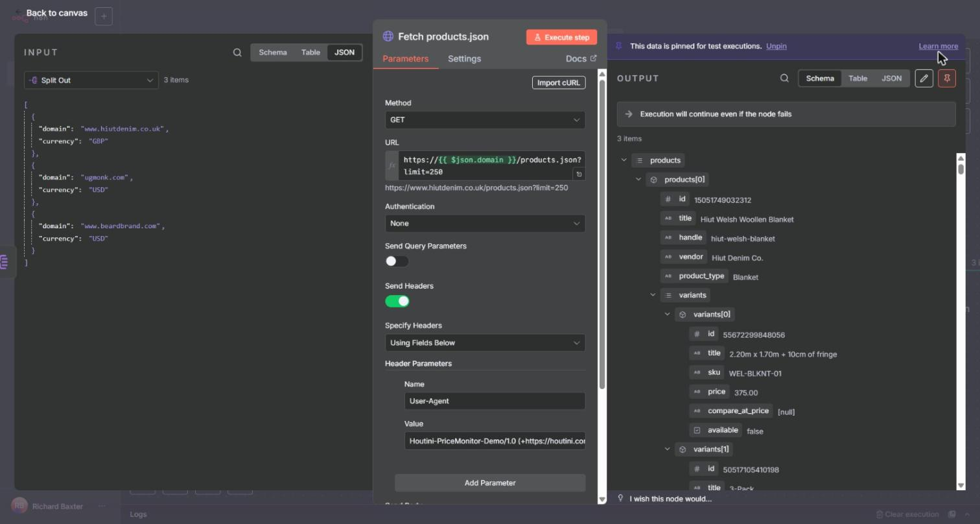
Task: Click the Unpin link
Action: point(776,46)
